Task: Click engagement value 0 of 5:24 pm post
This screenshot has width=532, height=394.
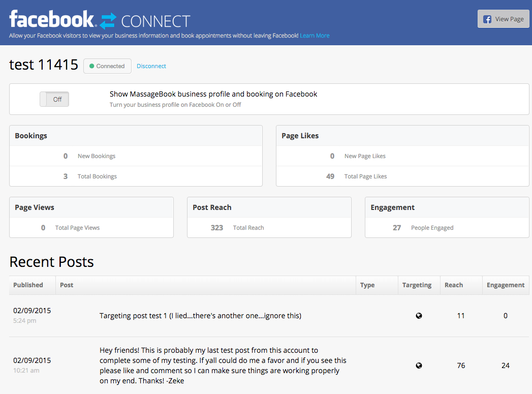Action: click(506, 316)
